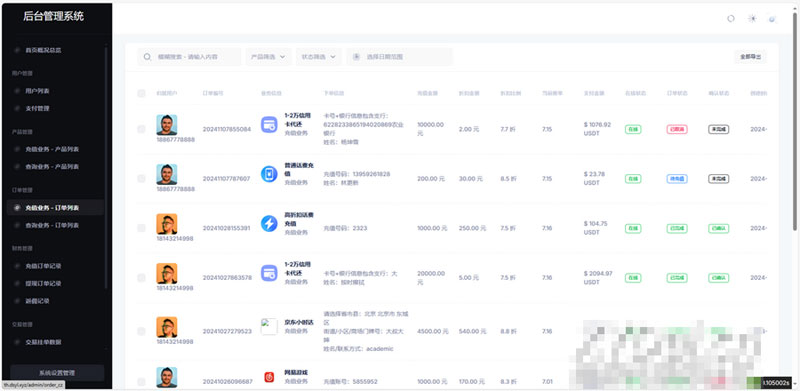Check the row checkbox for order 20241107787607

[141, 179]
